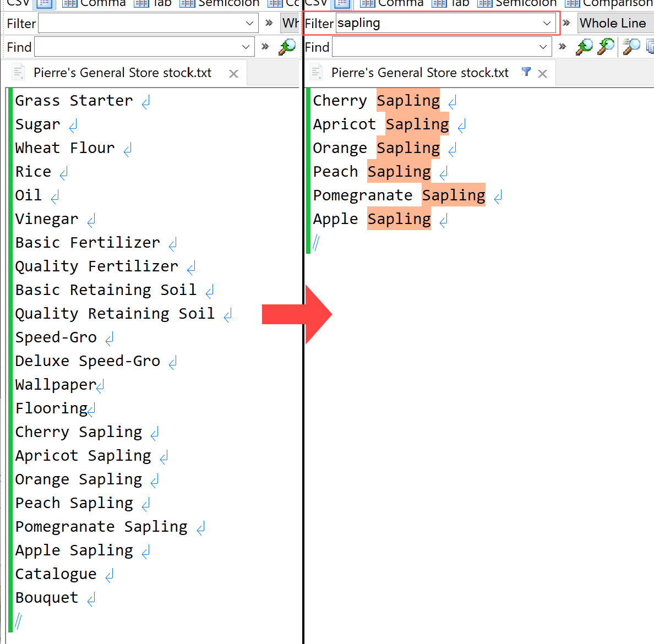Click the 'Vinegar' line
The height and width of the screenshot is (644, 654).
(47, 220)
